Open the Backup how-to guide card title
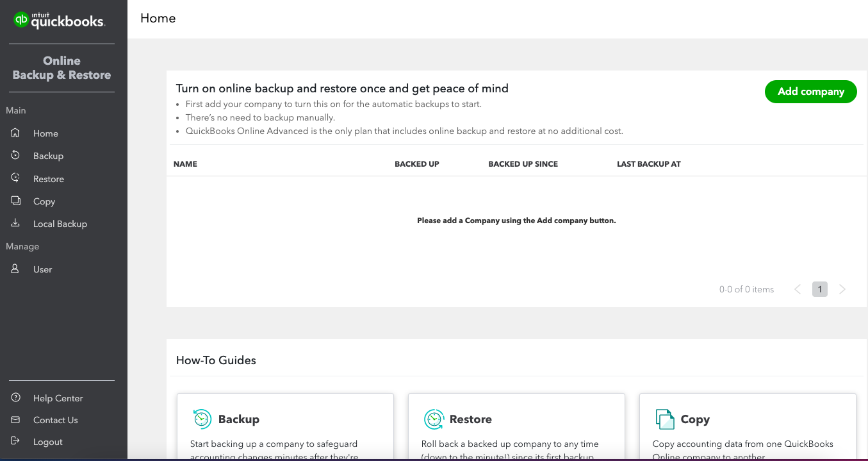 239,419
